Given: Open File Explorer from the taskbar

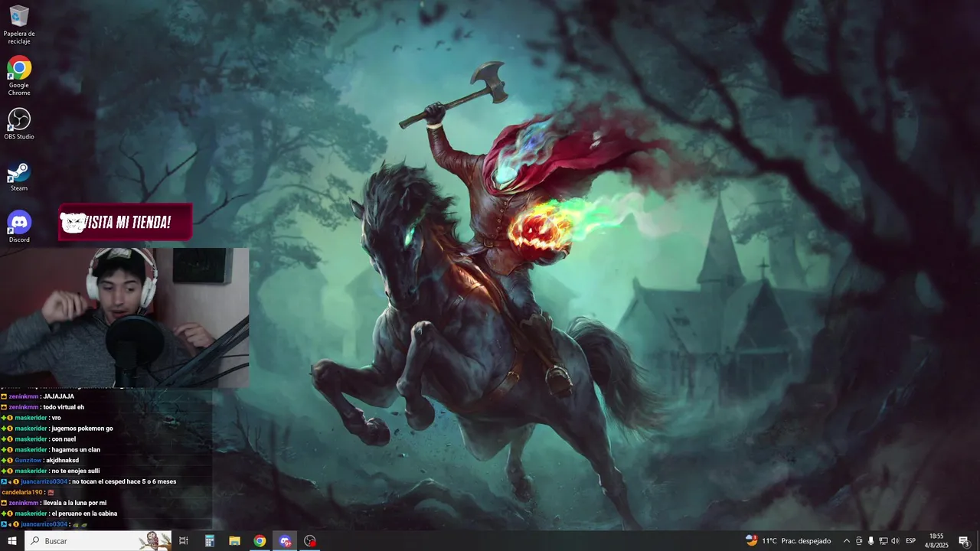Looking at the screenshot, I should [x=234, y=541].
